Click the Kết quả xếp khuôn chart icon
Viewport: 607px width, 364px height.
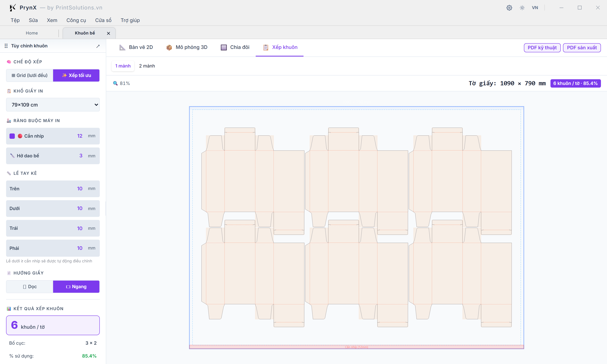9,309
